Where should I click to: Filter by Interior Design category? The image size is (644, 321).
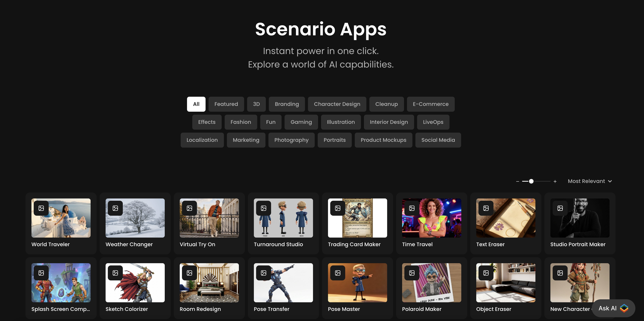point(389,122)
